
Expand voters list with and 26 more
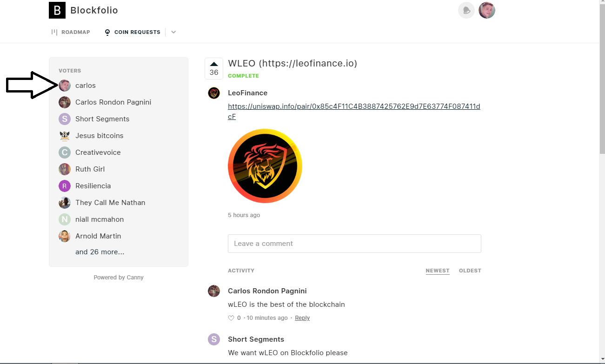pyautogui.click(x=100, y=252)
